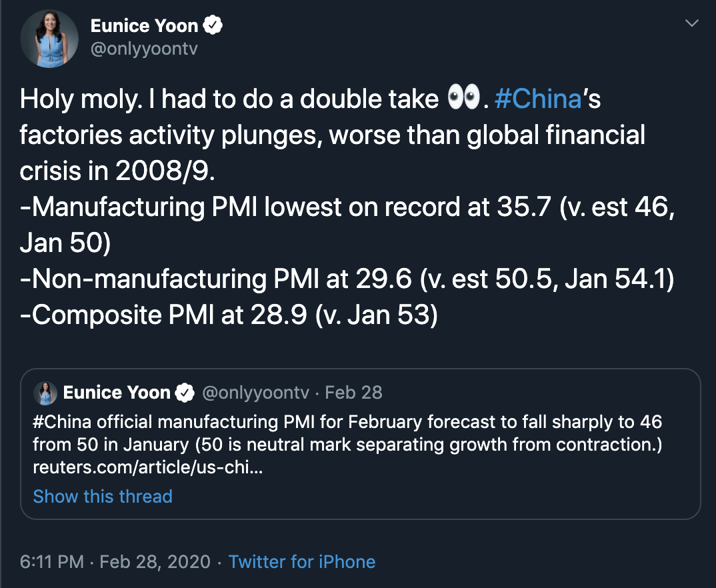Click the small avatar in the quoted tweet
The height and width of the screenshot is (588, 716).
coord(47,393)
